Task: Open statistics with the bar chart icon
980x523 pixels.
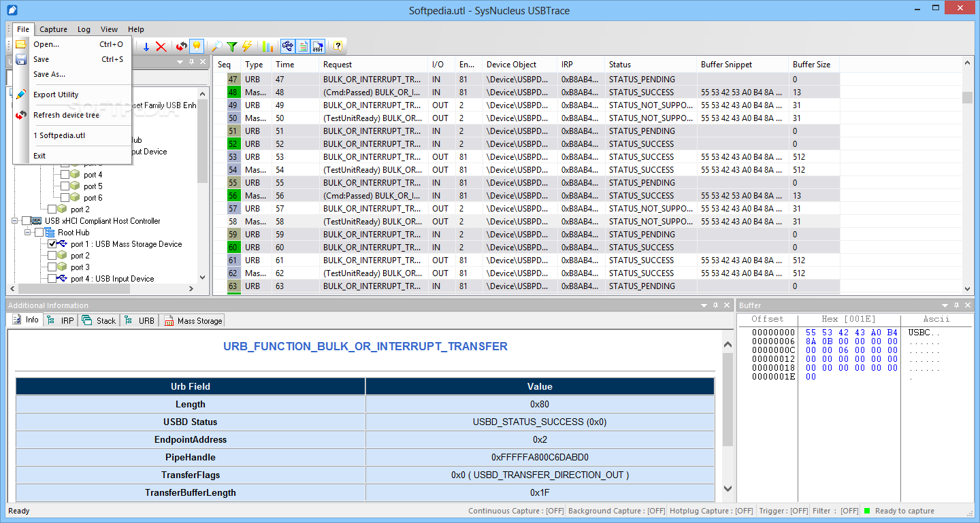Action: (x=267, y=46)
